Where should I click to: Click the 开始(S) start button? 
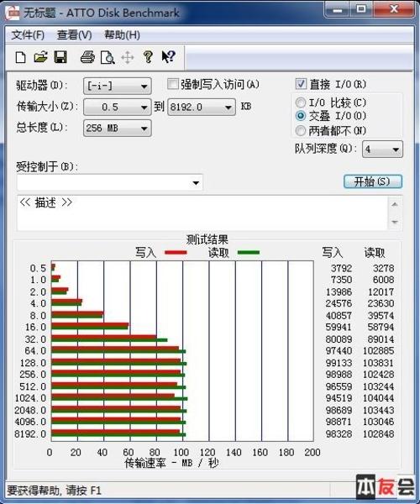373,181
